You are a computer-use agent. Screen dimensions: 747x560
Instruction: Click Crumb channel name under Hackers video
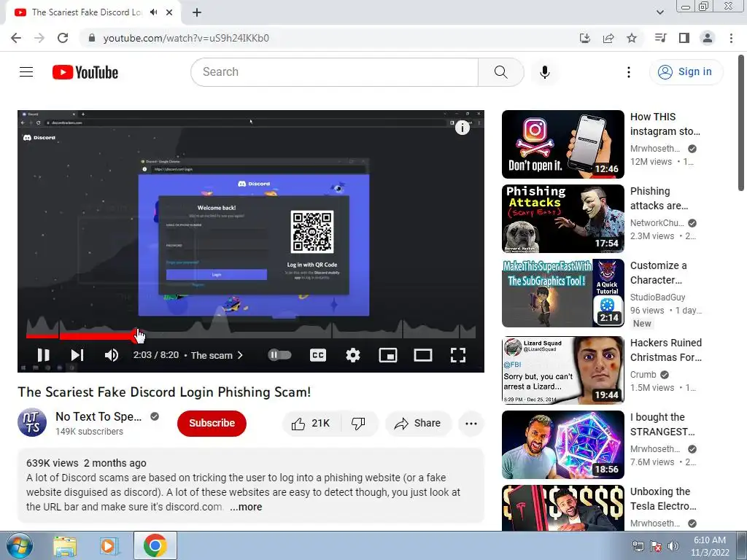point(643,374)
